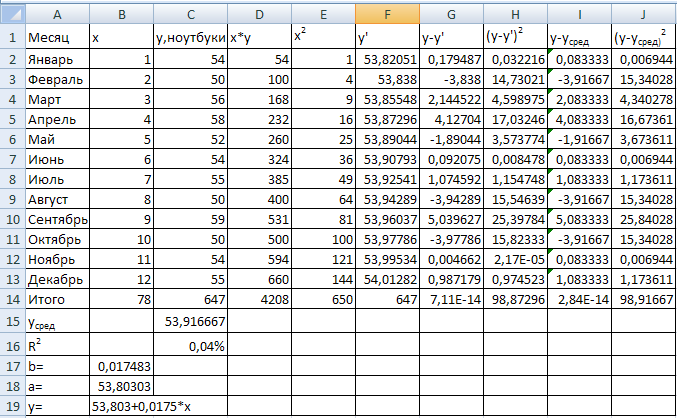Image resolution: width=677 pixels, height=418 pixels.
Task: Click the Май cell
Action: [57, 139]
